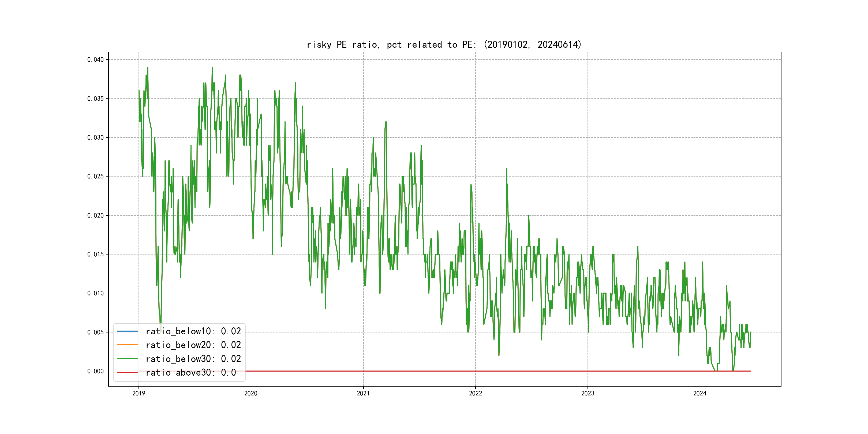Click the 2020 x-axis tick label
The height and width of the screenshot is (434, 868).
point(251,393)
